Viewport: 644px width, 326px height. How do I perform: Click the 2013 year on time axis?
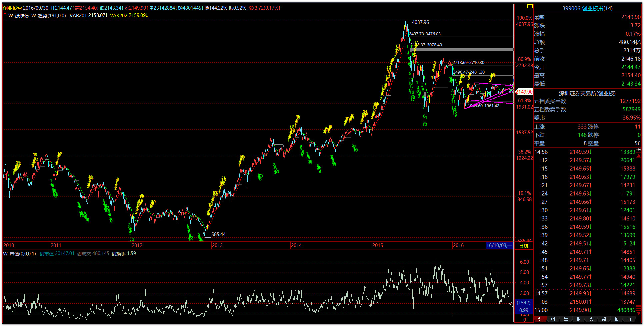point(217,245)
